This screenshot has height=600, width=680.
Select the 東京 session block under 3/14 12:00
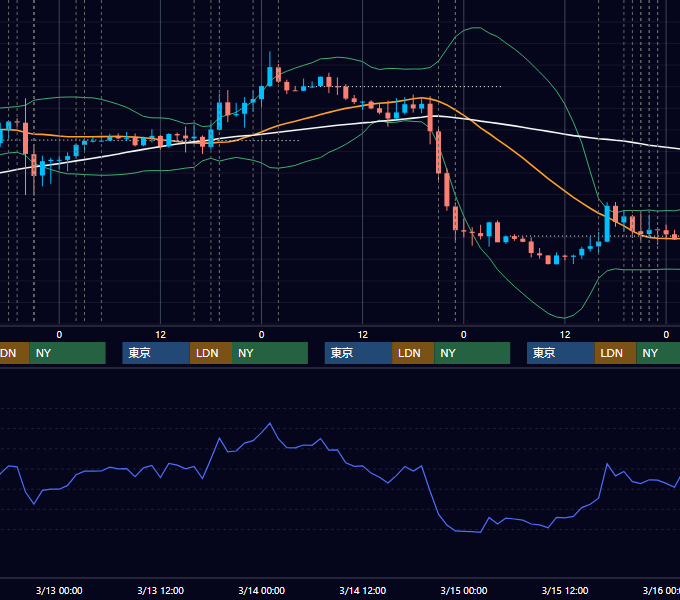point(359,353)
